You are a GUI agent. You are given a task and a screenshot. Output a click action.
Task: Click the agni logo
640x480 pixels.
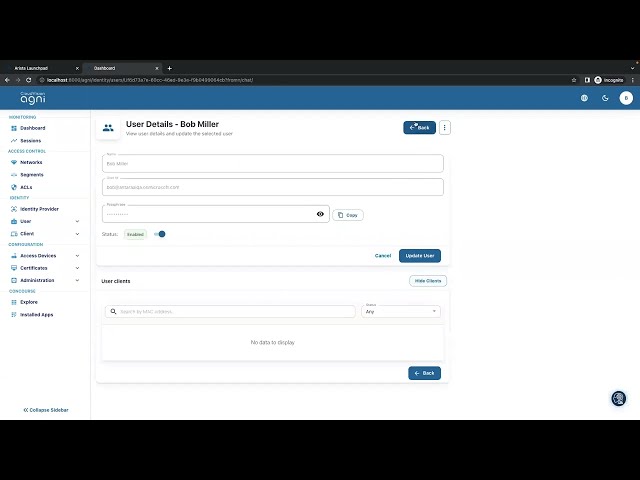coord(33,98)
